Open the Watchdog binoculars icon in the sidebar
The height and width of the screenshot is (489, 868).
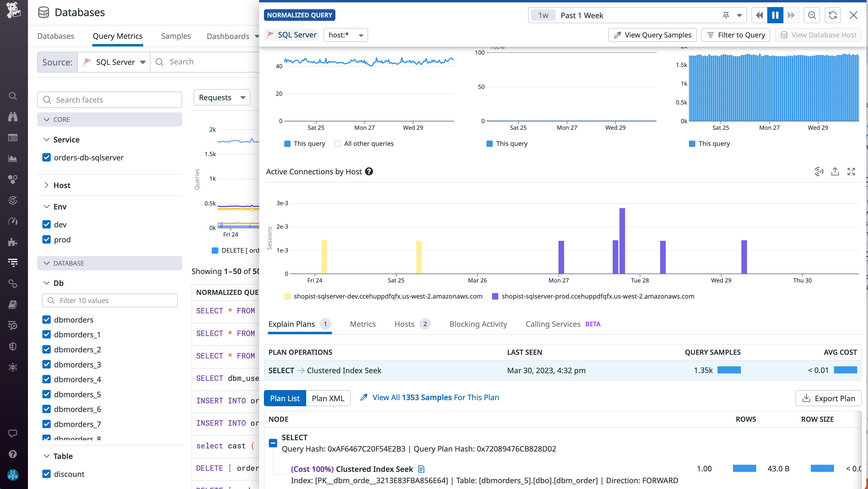pyautogui.click(x=12, y=117)
